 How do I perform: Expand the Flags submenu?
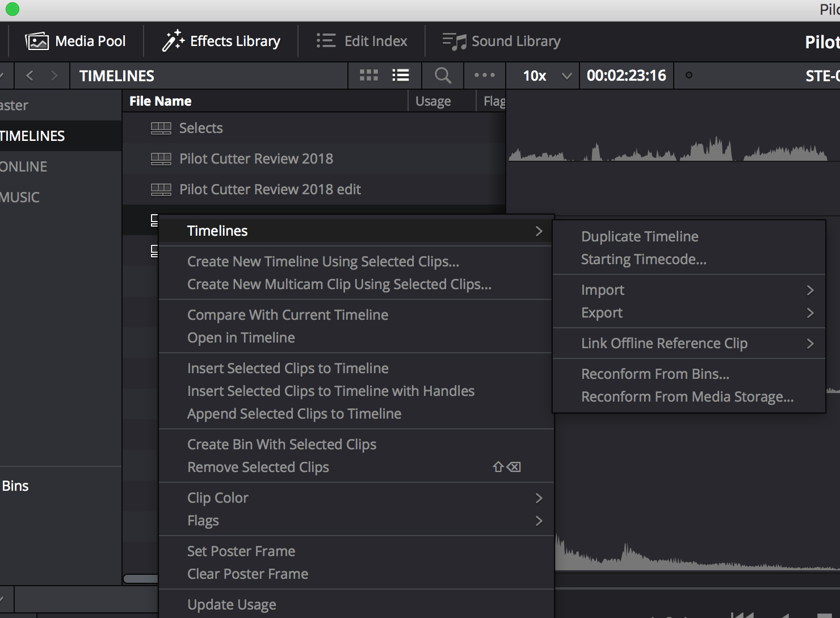point(356,520)
